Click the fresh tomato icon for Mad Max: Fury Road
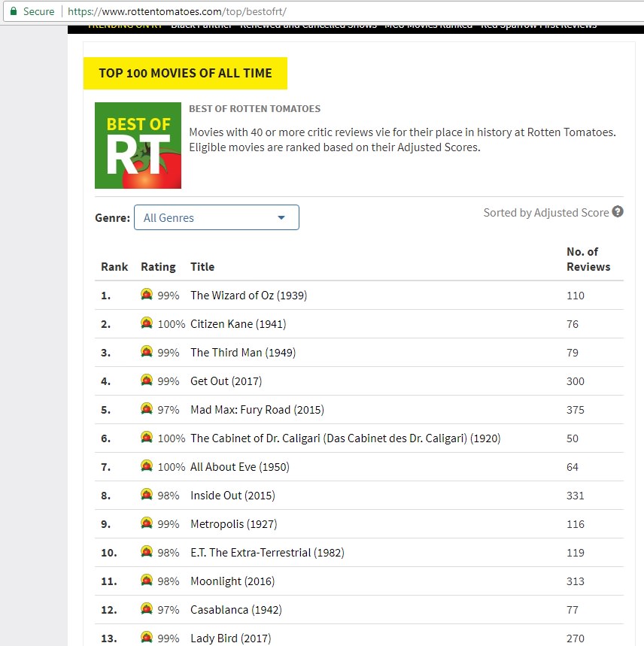 (x=147, y=408)
